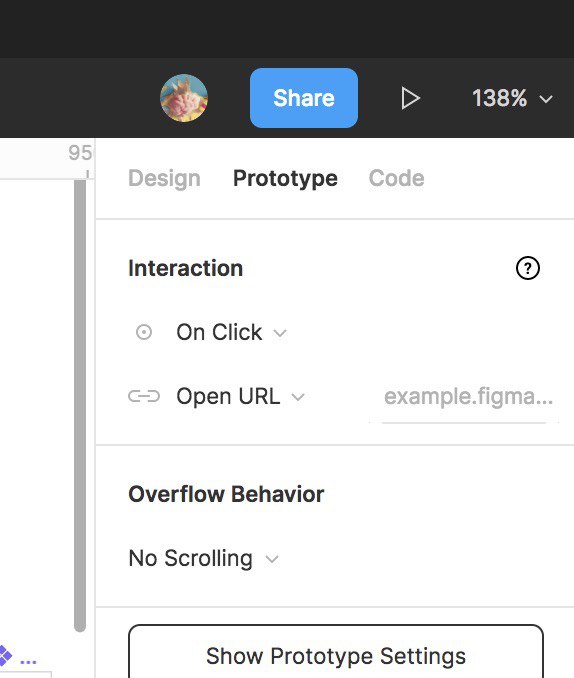The width and height of the screenshot is (574, 678).
Task: Click the user avatar in the toolbar
Action: 184,98
